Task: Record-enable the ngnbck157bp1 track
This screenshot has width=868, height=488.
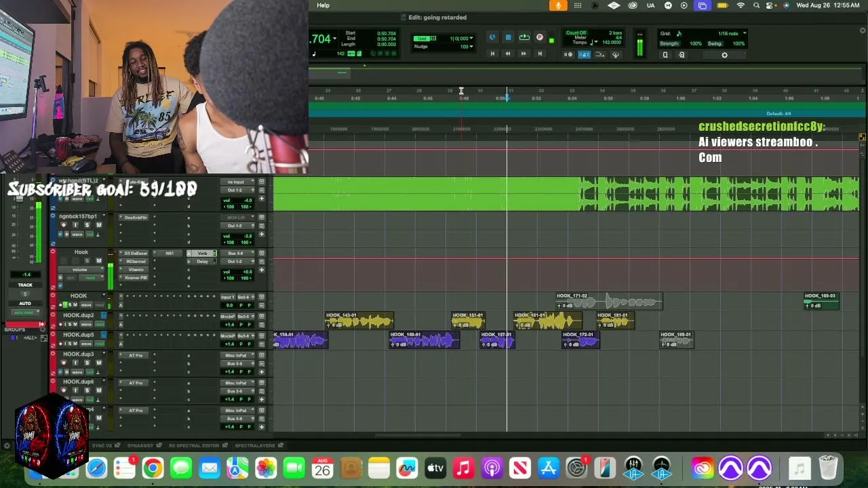Action: (64, 225)
